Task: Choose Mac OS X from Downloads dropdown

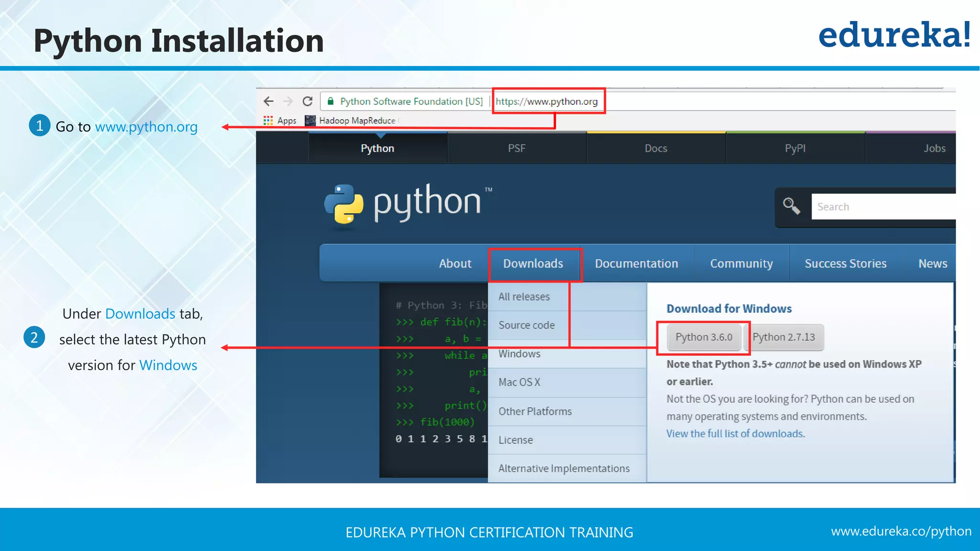Action: [x=567, y=383]
